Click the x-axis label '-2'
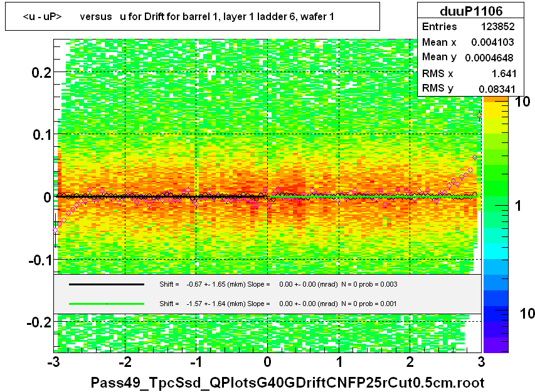Viewport: 535px width, 392px height. (125, 362)
